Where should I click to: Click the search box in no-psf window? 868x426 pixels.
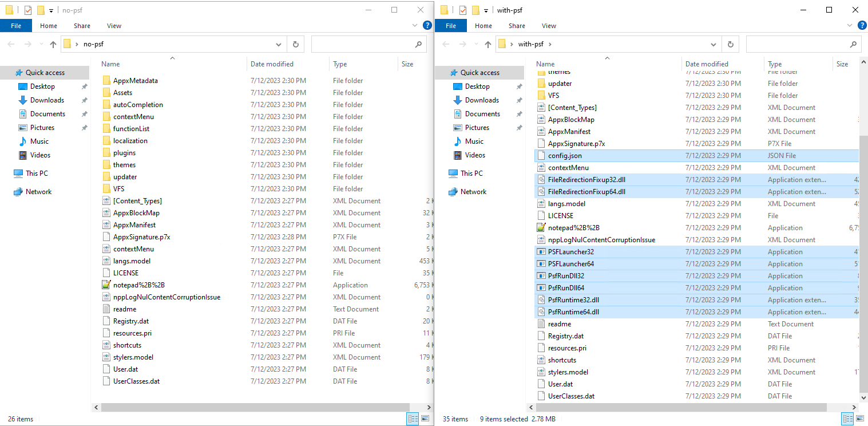click(368, 44)
